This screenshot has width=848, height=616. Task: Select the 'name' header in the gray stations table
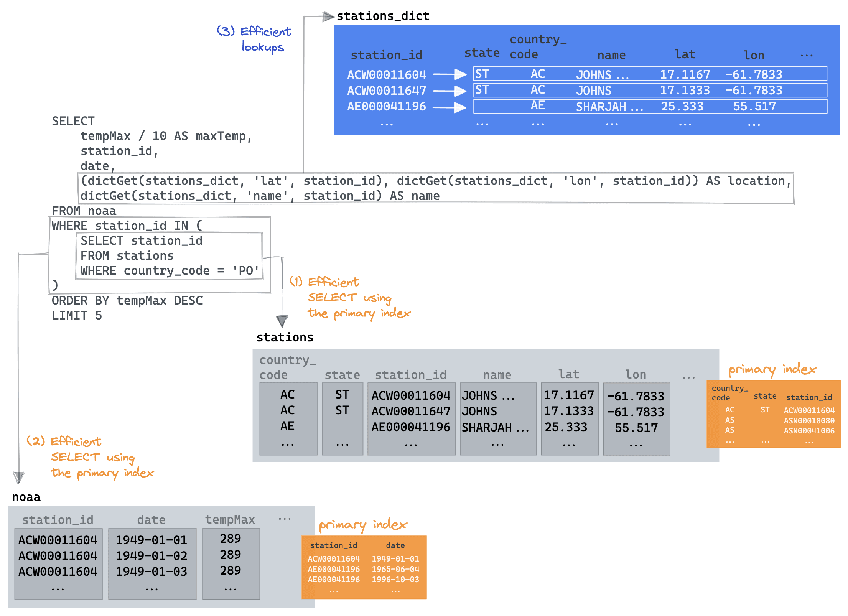(x=497, y=375)
